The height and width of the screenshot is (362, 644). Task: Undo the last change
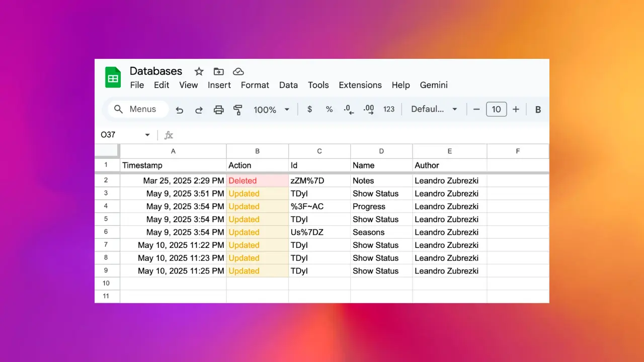tap(179, 109)
